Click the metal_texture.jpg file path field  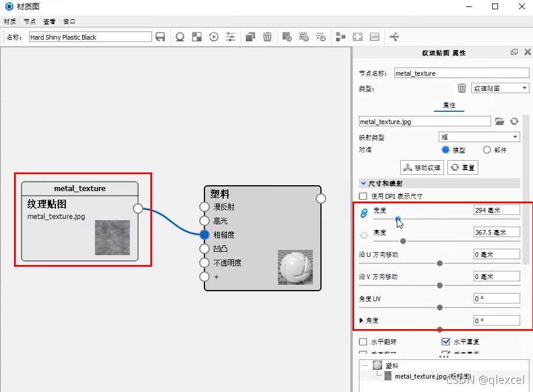pyautogui.click(x=425, y=121)
